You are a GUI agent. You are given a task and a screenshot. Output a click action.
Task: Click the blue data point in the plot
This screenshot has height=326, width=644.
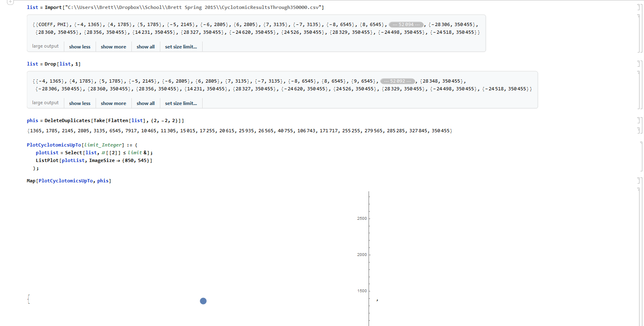point(203,301)
